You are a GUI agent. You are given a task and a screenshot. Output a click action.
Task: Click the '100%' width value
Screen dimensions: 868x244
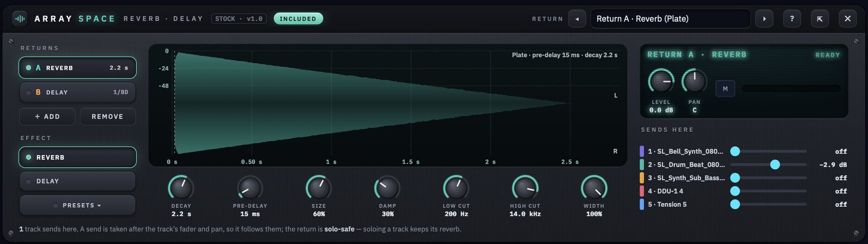point(594,214)
